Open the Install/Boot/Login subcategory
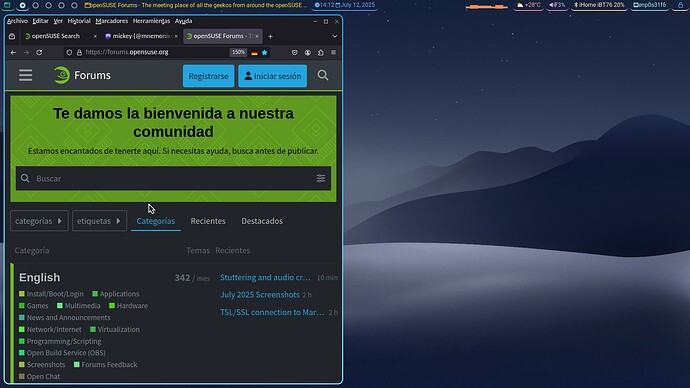Viewport: 690px width, 388px height. pos(51,294)
